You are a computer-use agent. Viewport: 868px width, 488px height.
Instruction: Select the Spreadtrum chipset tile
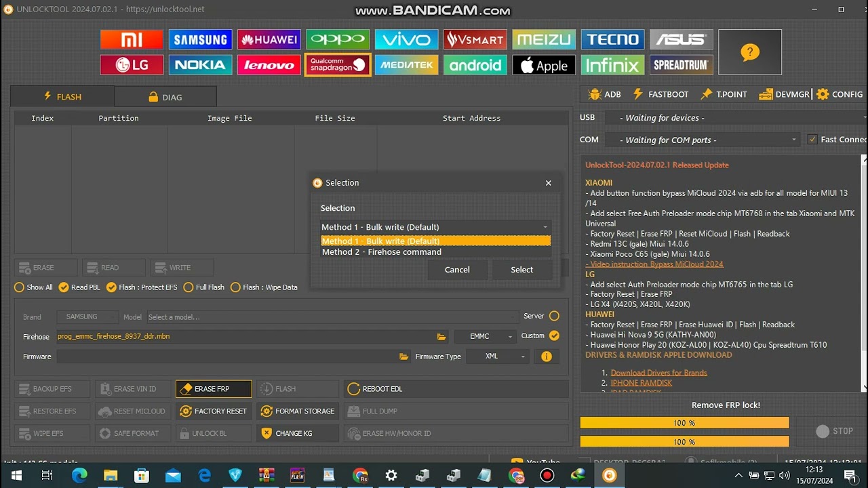tap(681, 65)
